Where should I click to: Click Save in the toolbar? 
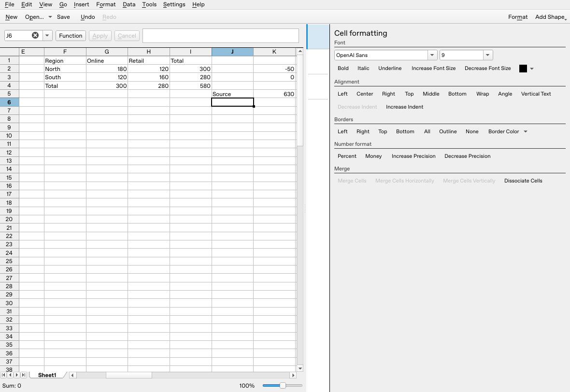tap(63, 17)
